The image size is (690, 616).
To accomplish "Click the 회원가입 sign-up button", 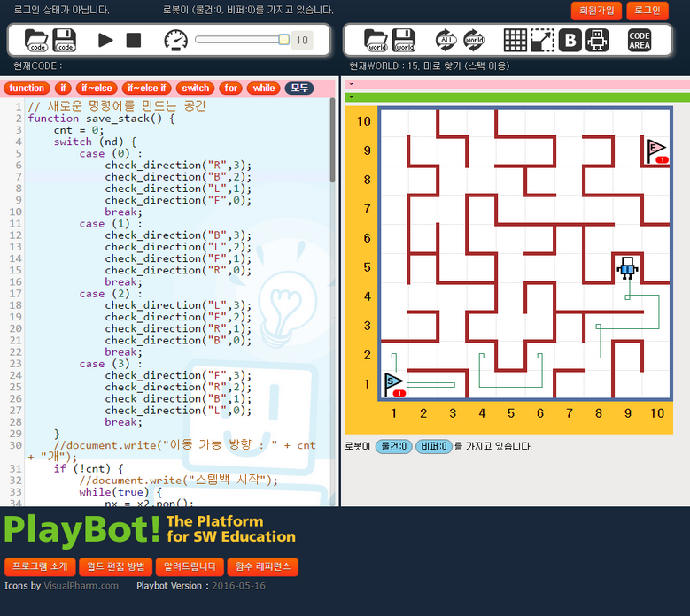I will pyautogui.click(x=596, y=11).
